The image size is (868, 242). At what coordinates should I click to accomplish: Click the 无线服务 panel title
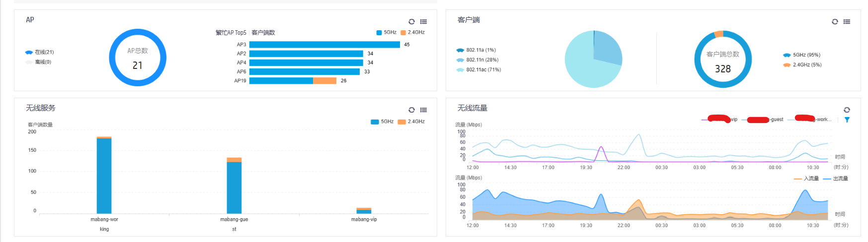[x=41, y=108]
